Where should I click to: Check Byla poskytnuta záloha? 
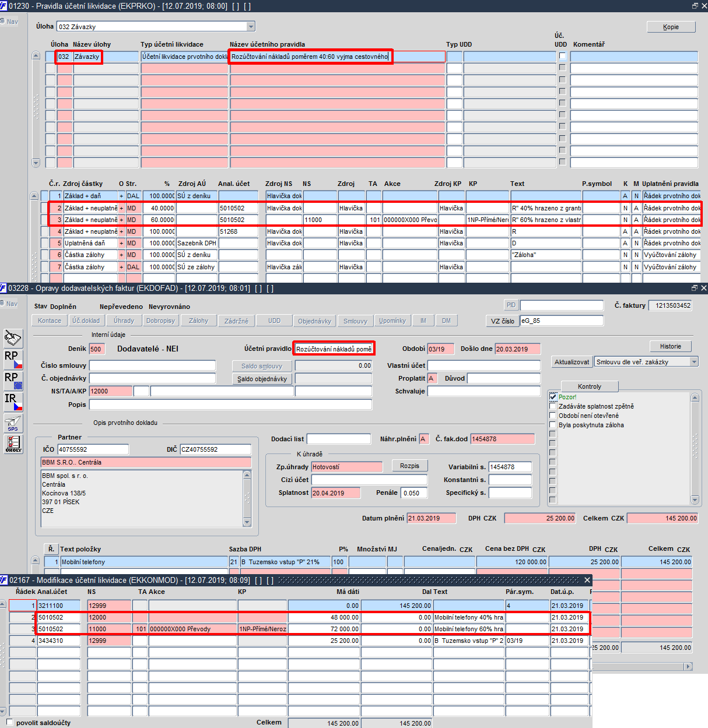553,425
